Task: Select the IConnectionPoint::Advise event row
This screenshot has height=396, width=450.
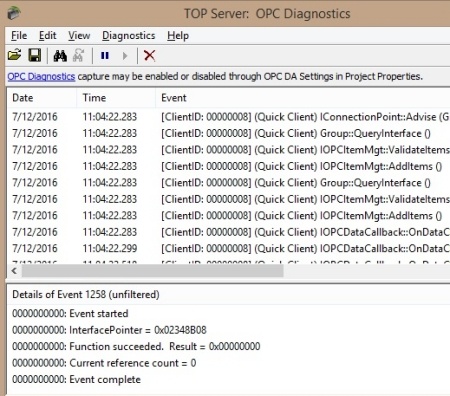Action: click(x=228, y=117)
